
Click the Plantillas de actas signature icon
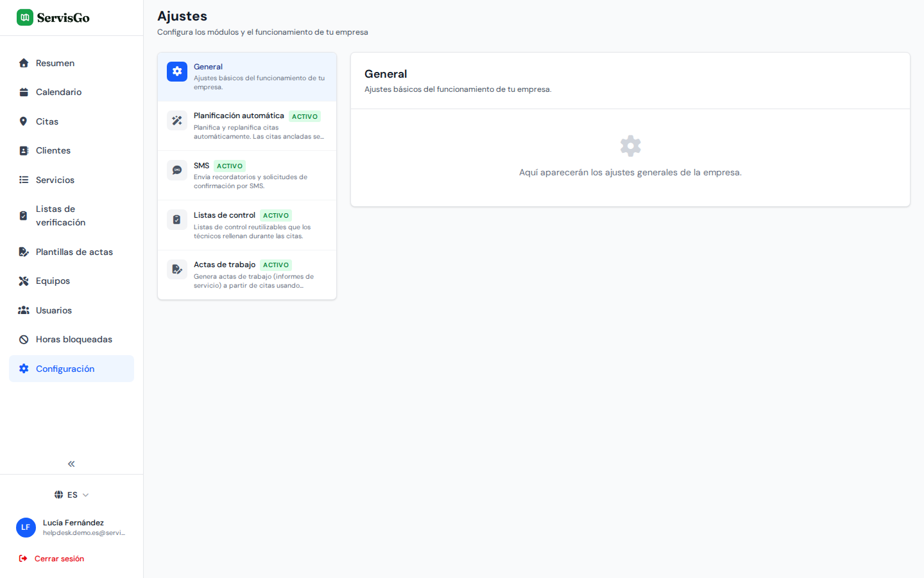[x=24, y=252]
